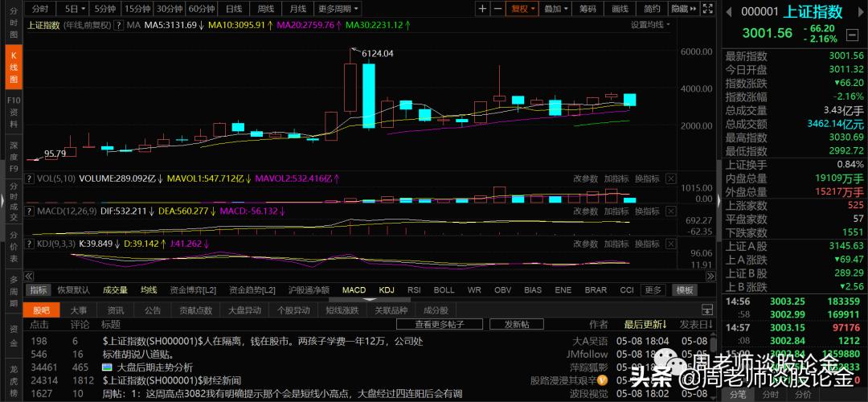Open 筹码 chip distribution
This screenshot has width=868, height=402.
pyautogui.click(x=588, y=8)
